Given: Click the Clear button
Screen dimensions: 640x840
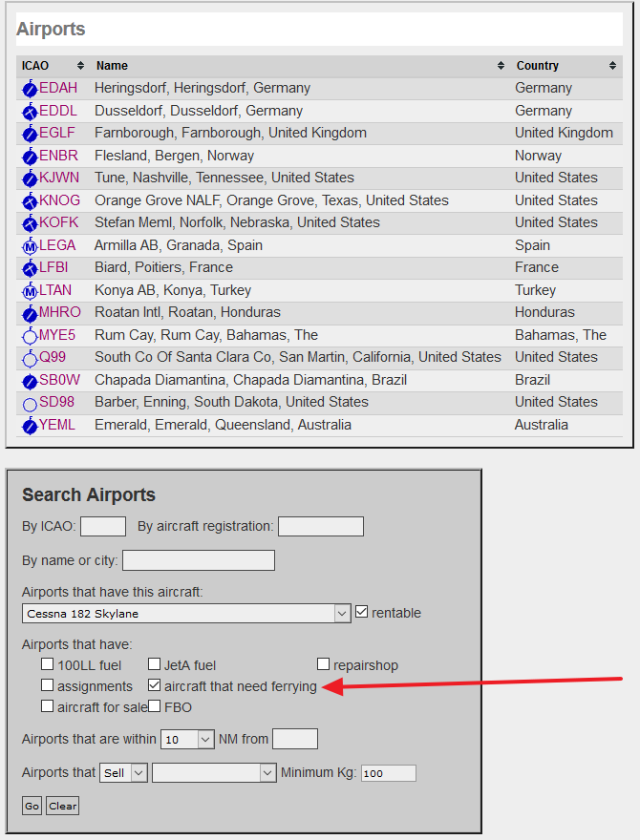Looking at the screenshot, I should coord(63,806).
